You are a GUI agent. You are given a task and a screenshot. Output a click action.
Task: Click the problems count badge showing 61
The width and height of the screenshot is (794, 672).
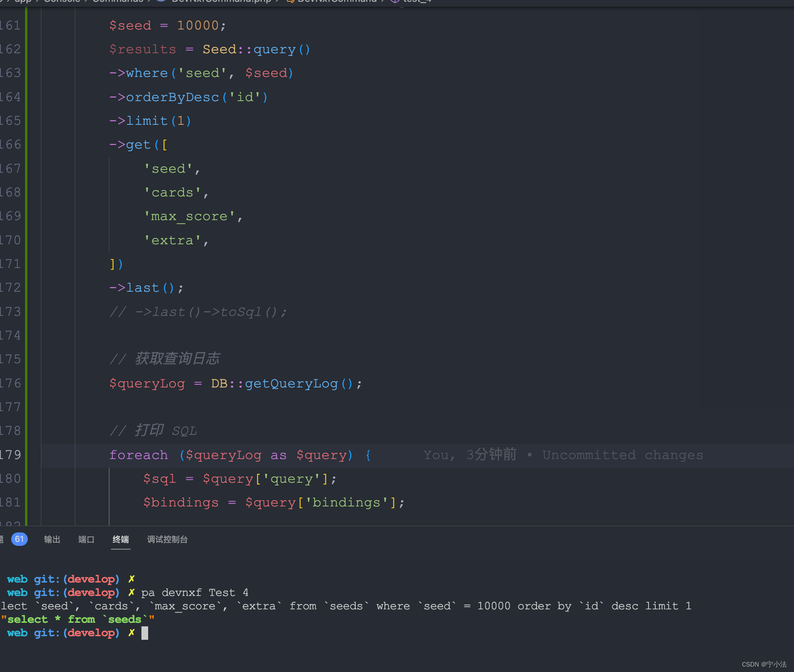19,539
